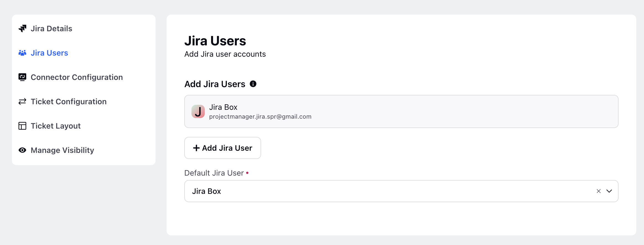The image size is (644, 245).
Task: Click the Jira Box avatar with letter J
Action: click(198, 111)
